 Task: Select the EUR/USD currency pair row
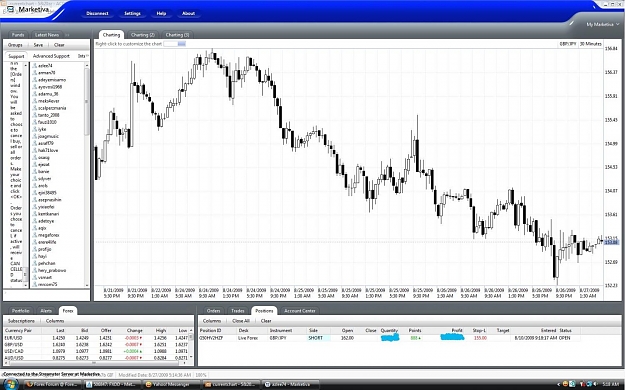click(x=96, y=338)
